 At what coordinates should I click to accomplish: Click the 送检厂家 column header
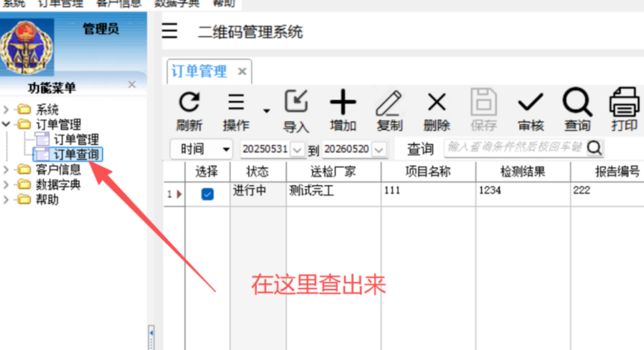point(333,171)
